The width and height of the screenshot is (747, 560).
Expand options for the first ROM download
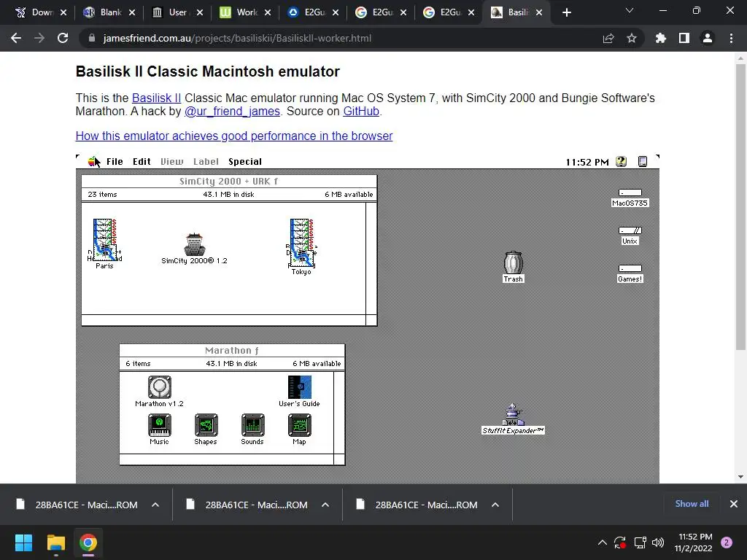point(155,505)
